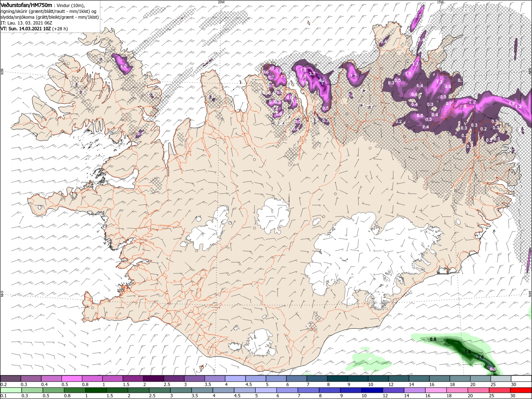
Task: Click the 'slydda/snjókoma' legend description line
Action: coord(49,17)
